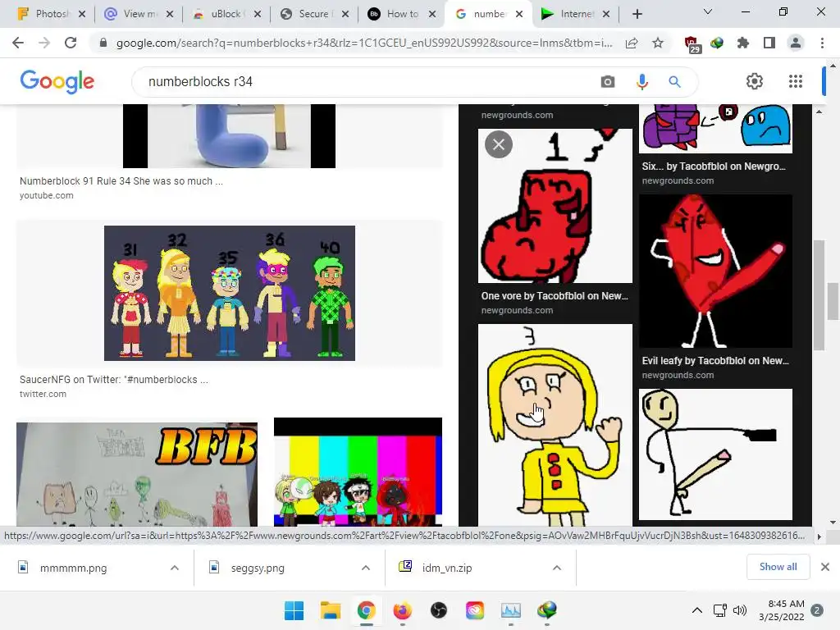This screenshot has height=630, width=840.
Task: Switch to the Secure tab
Action: point(316,14)
